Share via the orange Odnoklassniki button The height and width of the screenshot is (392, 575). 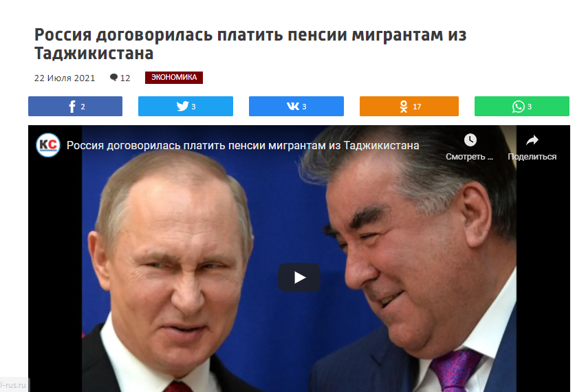(409, 107)
